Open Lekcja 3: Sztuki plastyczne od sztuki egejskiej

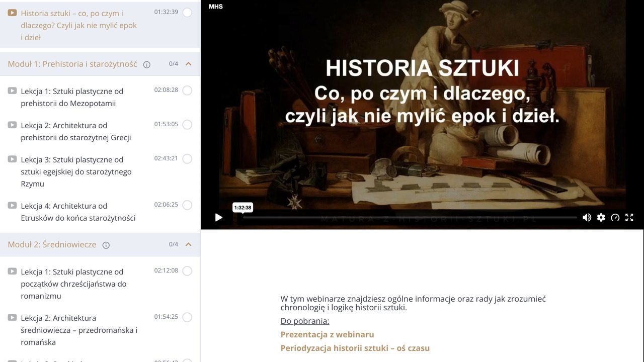(x=76, y=171)
